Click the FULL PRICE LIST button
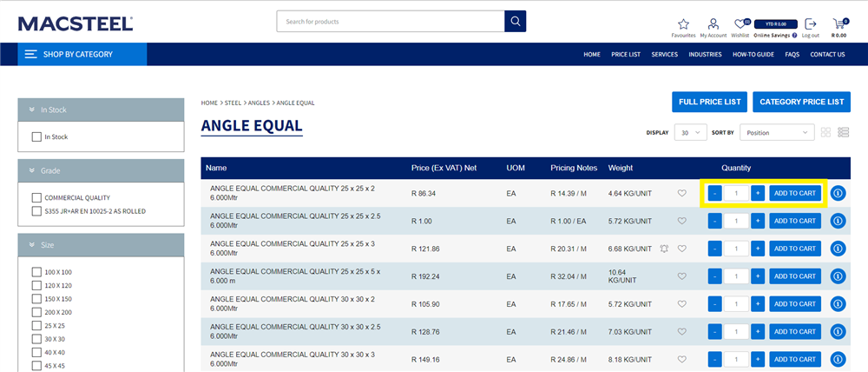This screenshot has width=868, height=372. pyautogui.click(x=709, y=102)
